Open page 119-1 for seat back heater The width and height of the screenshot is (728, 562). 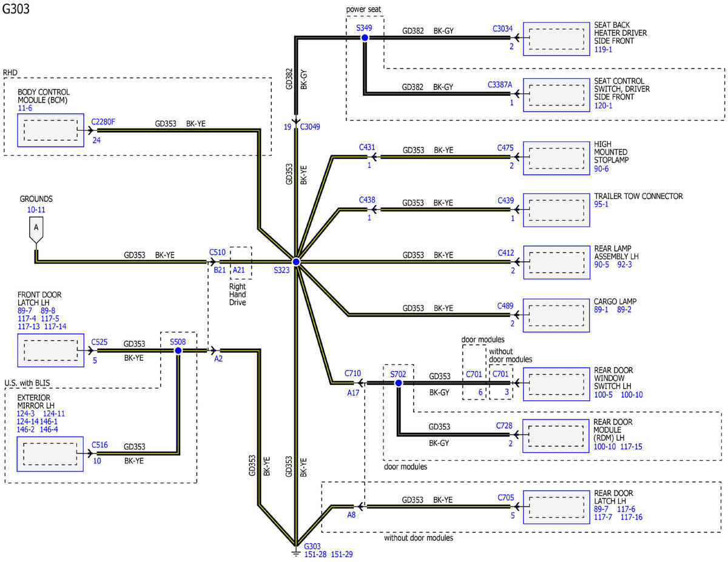coord(604,51)
